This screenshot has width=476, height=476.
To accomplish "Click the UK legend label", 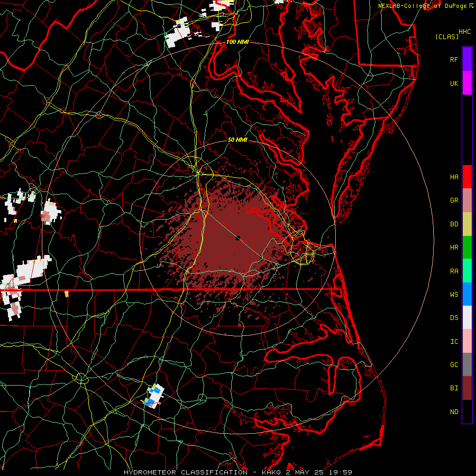I will click(454, 83).
